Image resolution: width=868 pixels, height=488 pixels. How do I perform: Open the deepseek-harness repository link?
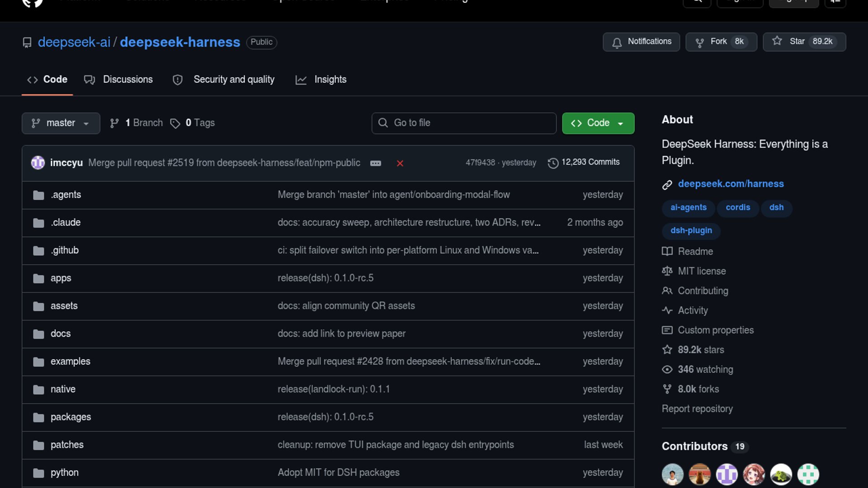coord(180,42)
